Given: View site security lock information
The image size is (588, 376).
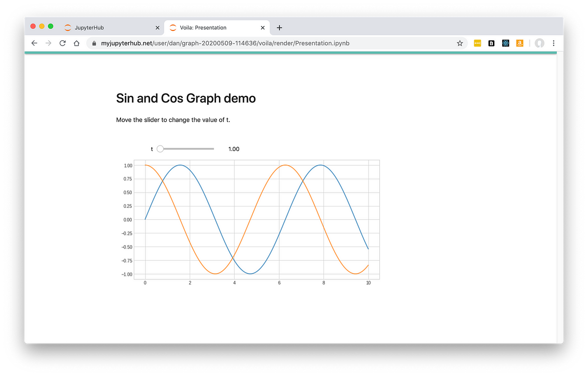Looking at the screenshot, I should click(94, 43).
